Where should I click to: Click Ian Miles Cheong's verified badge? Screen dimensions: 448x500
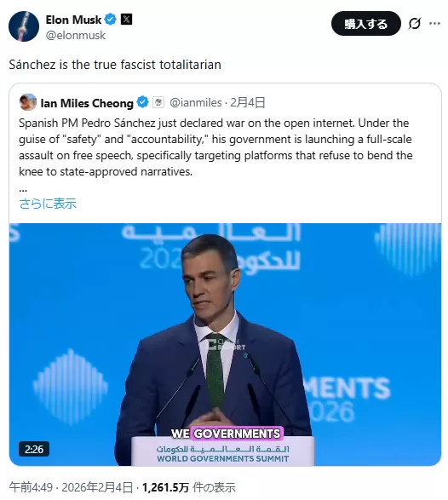pyautogui.click(x=142, y=102)
